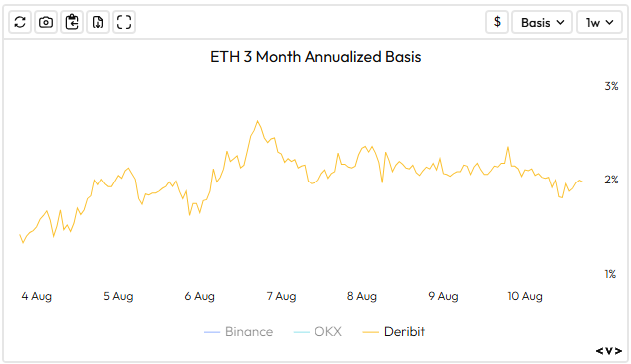Click the 10 Aug date label

click(x=525, y=296)
